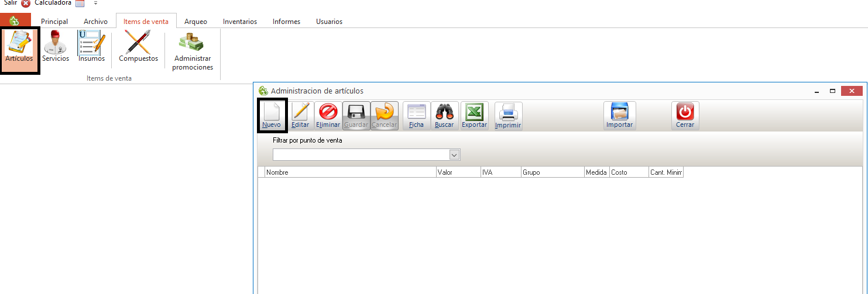Close the window using Cerrar power button
The height and width of the screenshot is (294, 868).
685,115
